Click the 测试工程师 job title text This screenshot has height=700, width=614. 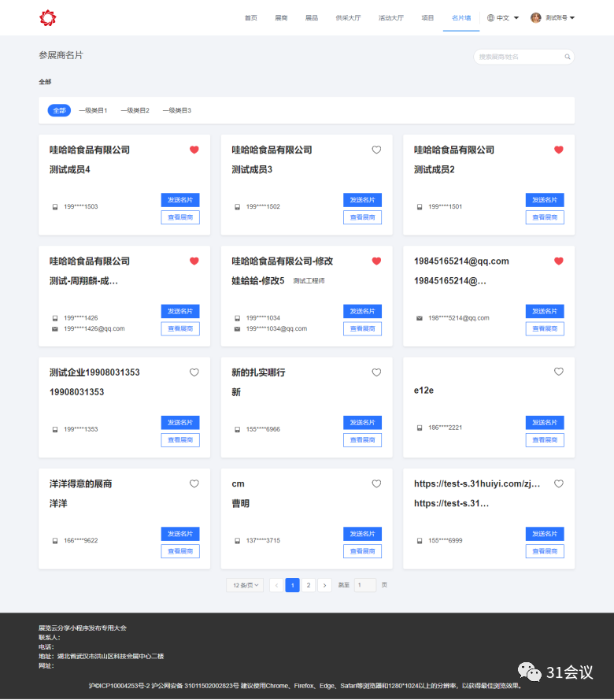tap(309, 281)
